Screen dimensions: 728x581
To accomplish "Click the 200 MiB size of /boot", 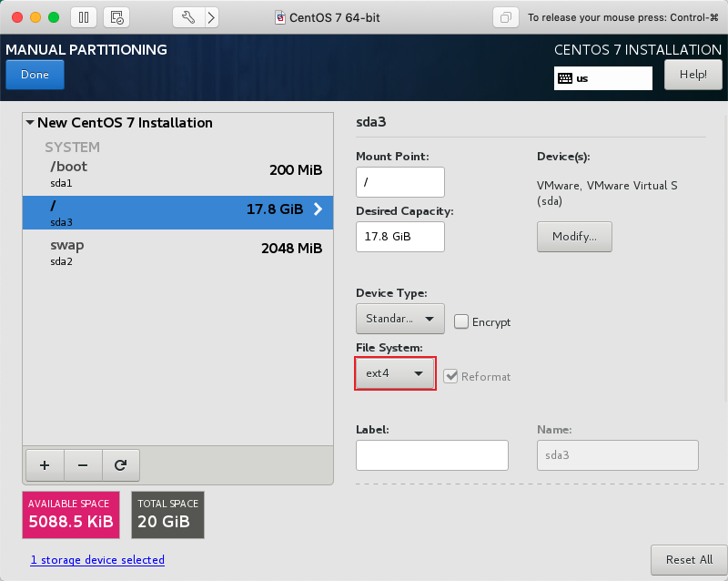I will click(x=296, y=170).
